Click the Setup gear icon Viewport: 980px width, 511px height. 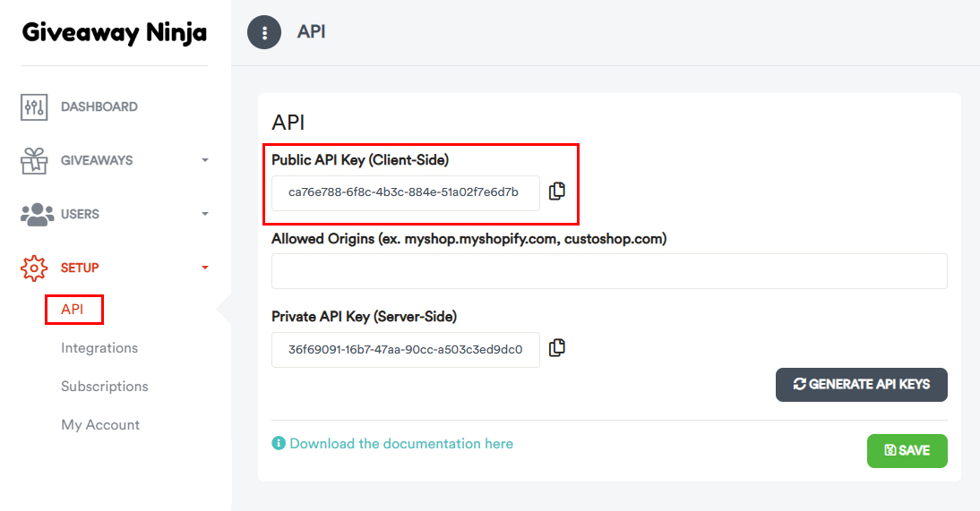coord(34,268)
